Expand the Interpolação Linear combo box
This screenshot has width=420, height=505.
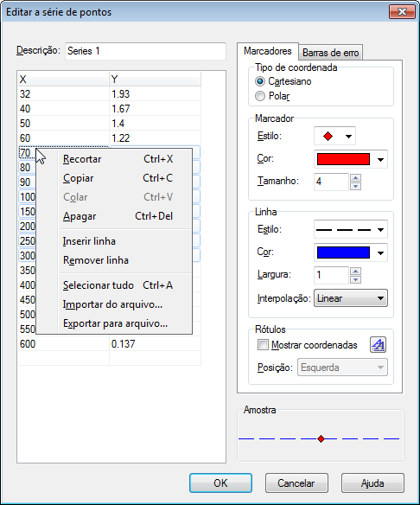(x=351, y=298)
